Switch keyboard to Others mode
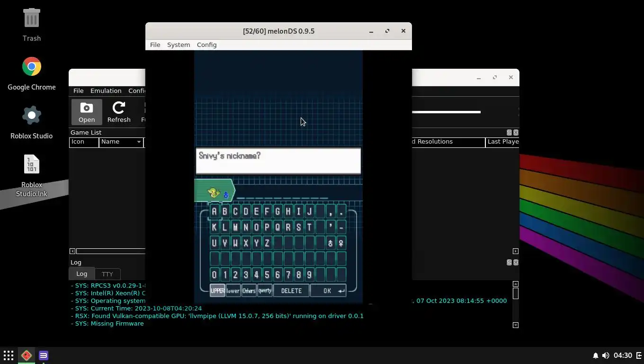Viewport: 644px width, 364px height. [249, 291]
